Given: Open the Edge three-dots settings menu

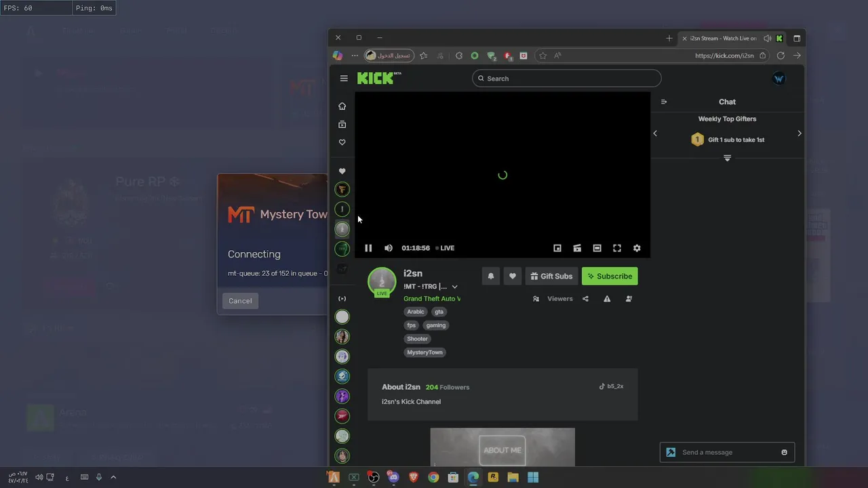Looking at the screenshot, I should coord(355,56).
